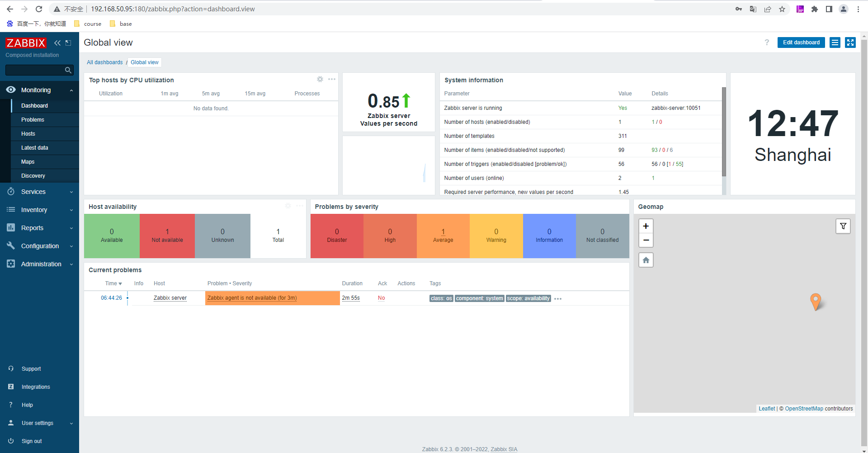The image size is (868, 453).
Task: Open the Maps menu item
Action: tap(45, 162)
